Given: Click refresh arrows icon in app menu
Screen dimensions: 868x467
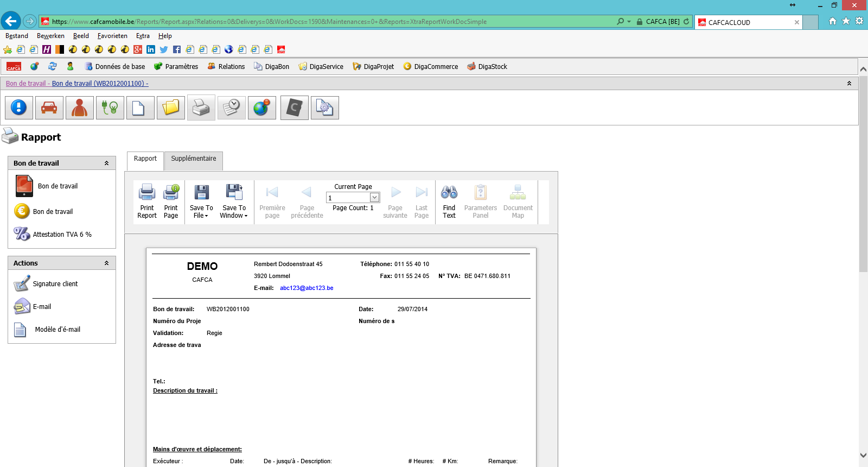Looking at the screenshot, I should 53,66.
